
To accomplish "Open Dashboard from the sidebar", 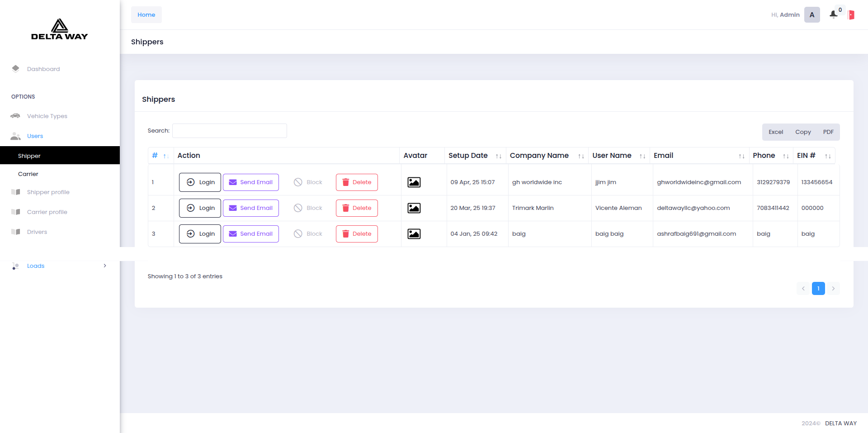I will 43,69.
